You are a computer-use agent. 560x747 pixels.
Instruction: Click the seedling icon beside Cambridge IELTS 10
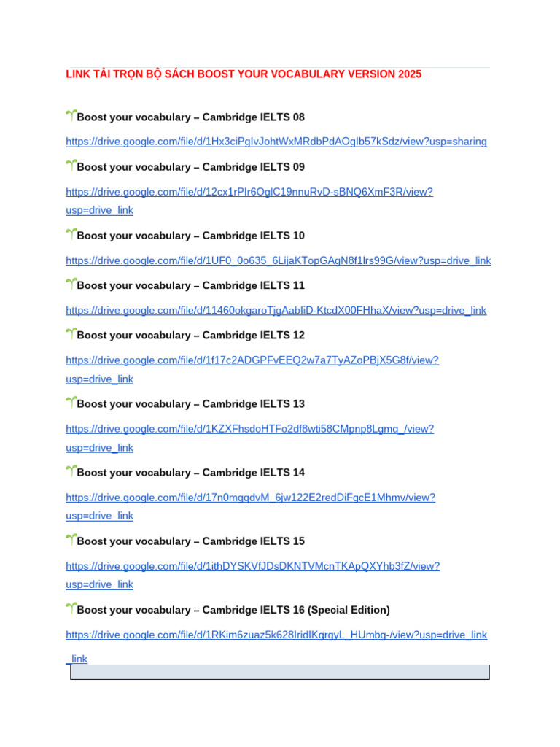click(x=71, y=234)
